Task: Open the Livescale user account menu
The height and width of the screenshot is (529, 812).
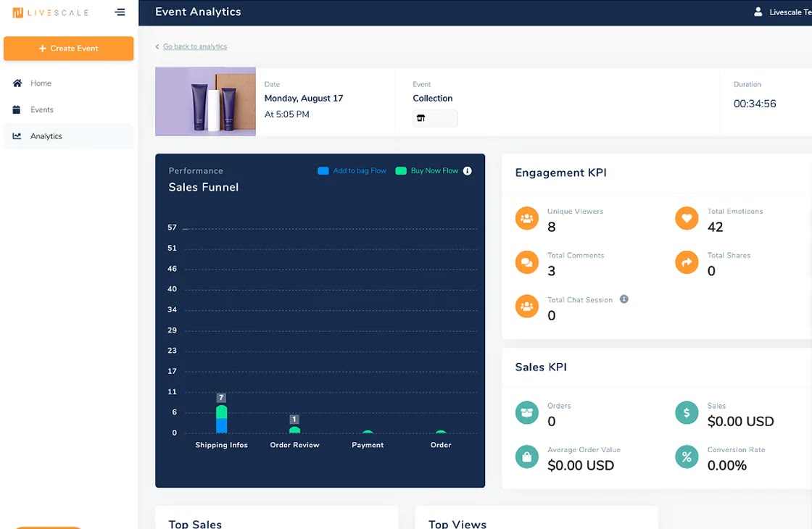Action: 782,12
